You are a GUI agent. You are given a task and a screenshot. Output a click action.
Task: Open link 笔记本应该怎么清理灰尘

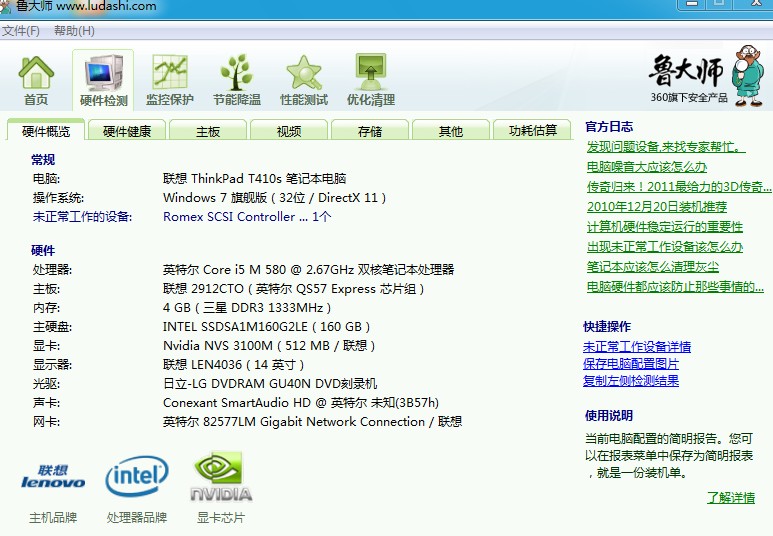click(652, 267)
